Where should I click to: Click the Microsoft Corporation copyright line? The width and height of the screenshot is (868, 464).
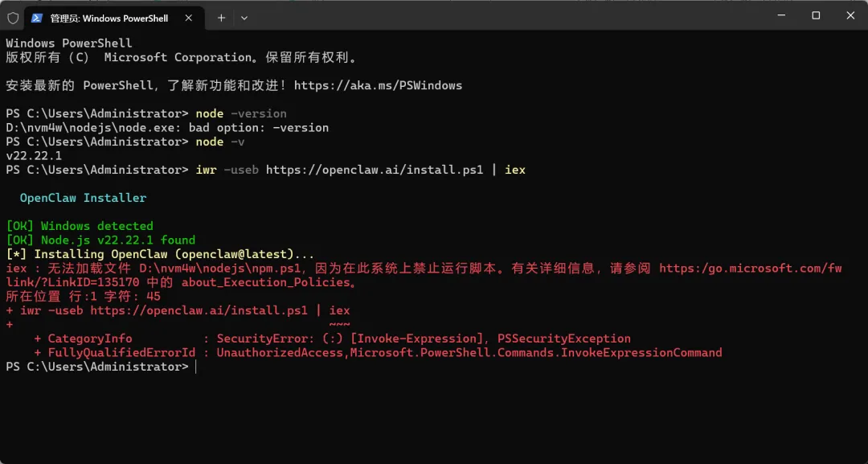tap(182, 57)
